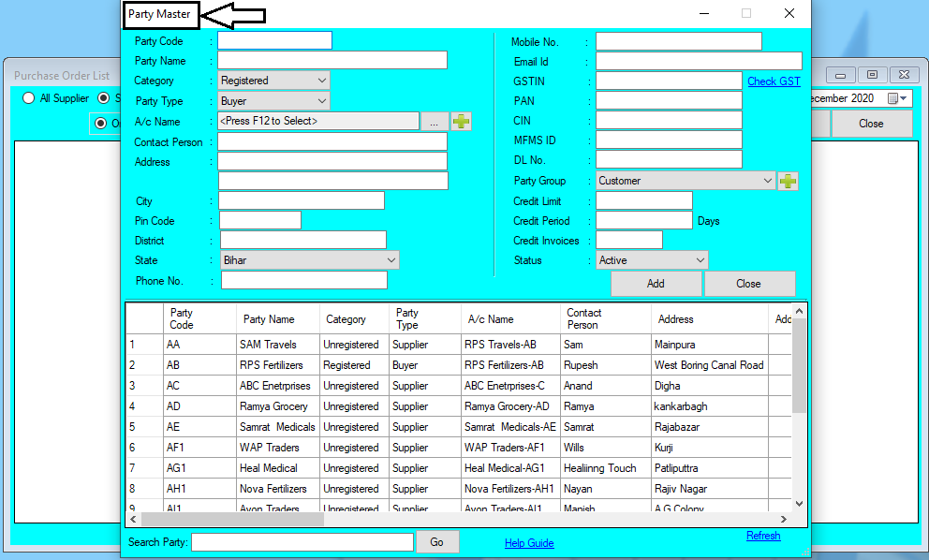This screenshot has width=929, height=560.
Task: Open the Help Guide link
Action: coord(527,543)
